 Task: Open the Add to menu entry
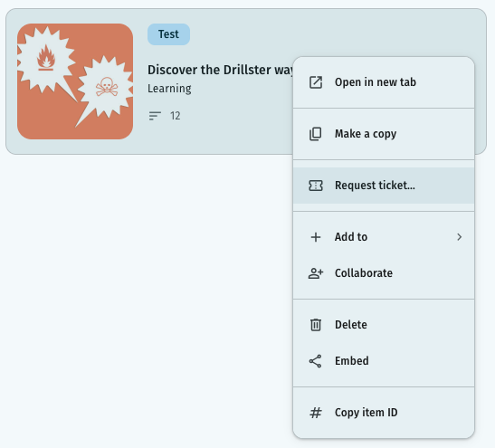[x=384, y=237]
